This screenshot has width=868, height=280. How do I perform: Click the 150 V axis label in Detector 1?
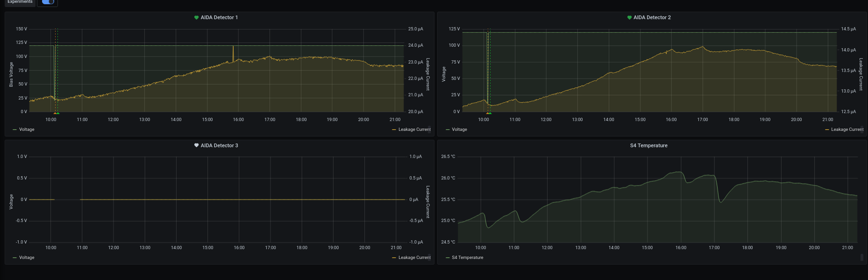(x=21, y=29)
